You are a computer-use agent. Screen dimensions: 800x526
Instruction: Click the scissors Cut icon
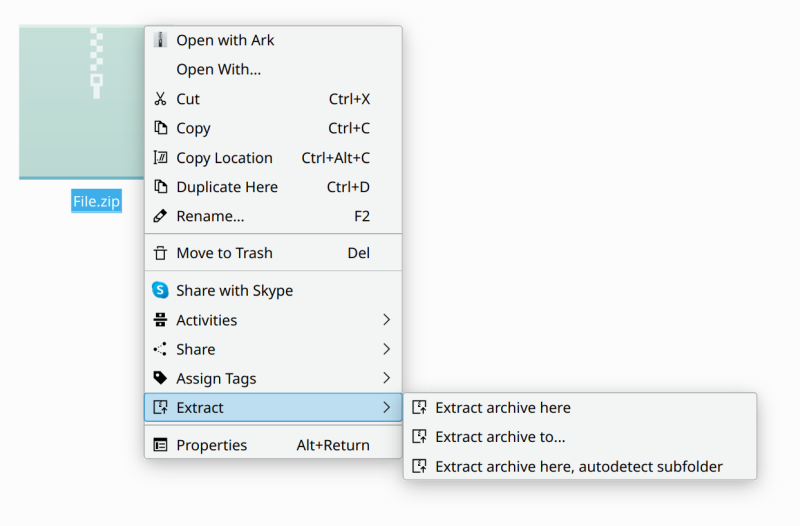point(160,99)
